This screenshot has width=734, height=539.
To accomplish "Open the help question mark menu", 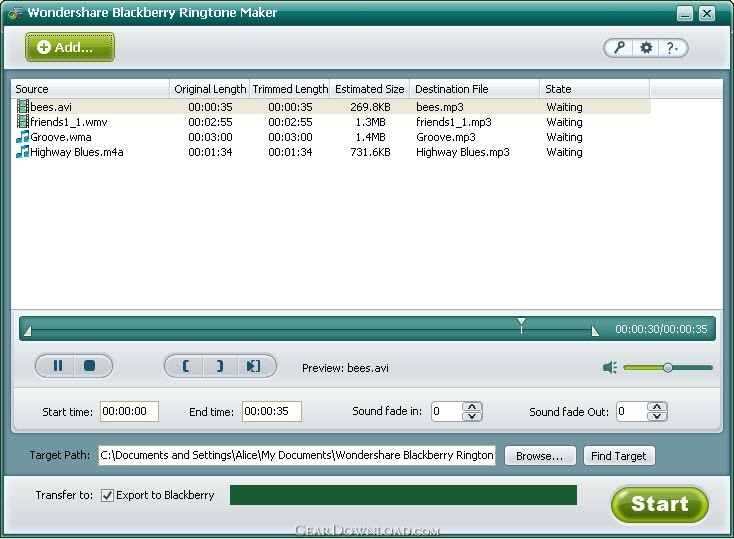I will (672, 48).
